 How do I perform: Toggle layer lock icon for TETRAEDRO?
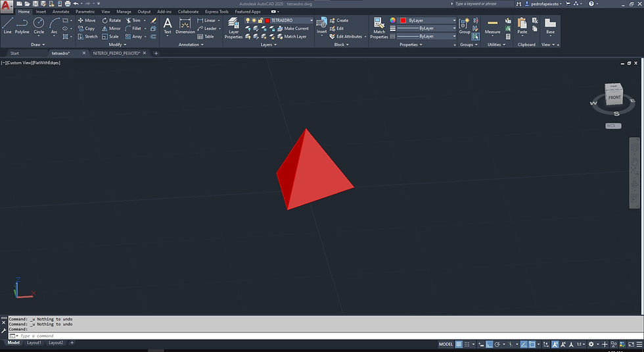point(260,20)
